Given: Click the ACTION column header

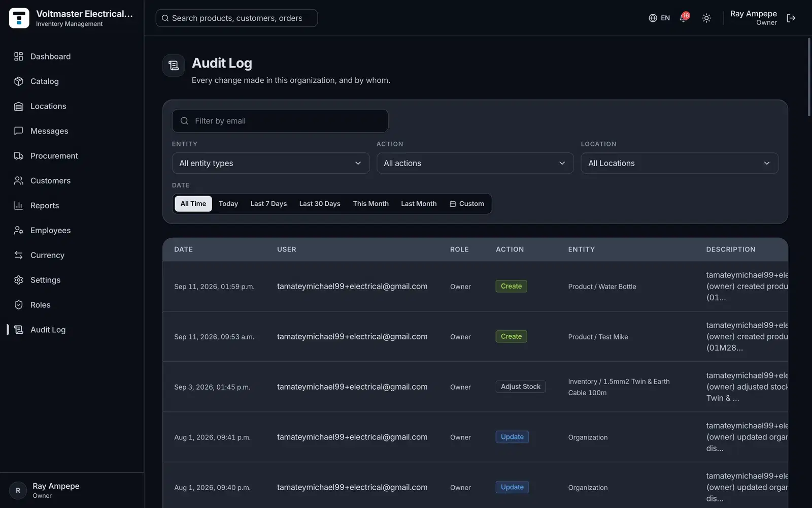Looking at the screenshot, I should [510, 249].
